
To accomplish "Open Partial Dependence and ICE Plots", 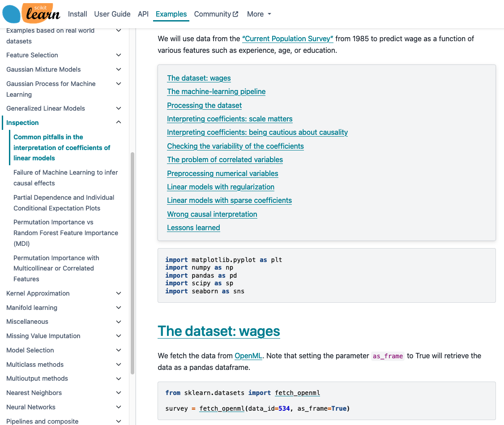I will tap(64, 203).
